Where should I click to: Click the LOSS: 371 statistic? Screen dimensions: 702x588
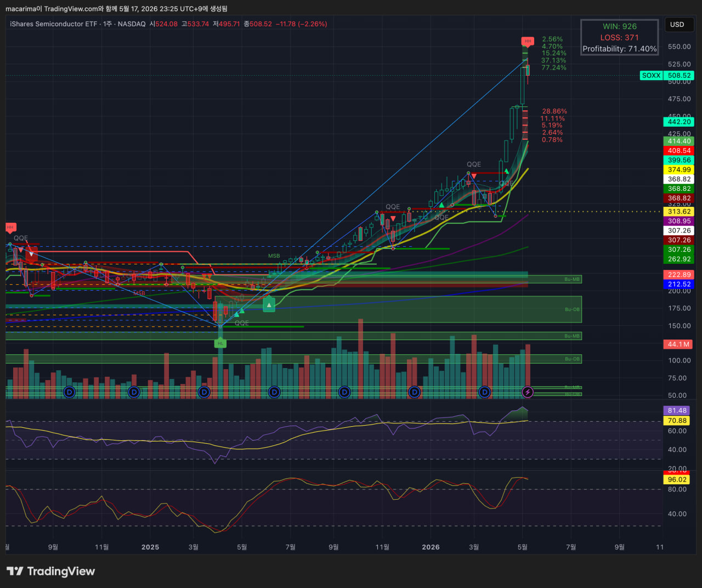coord(620,38)
